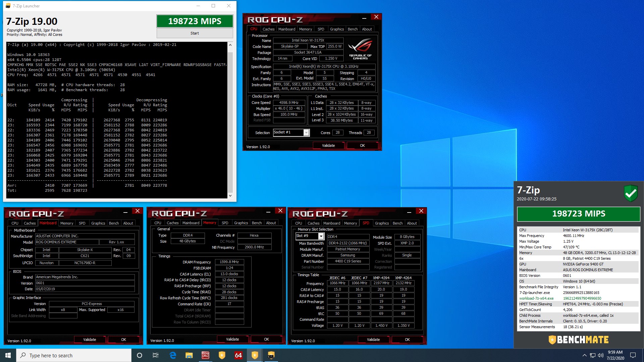Close the SPD ROG CPU-Z window
644x362 pixels.
coord(421,211)
